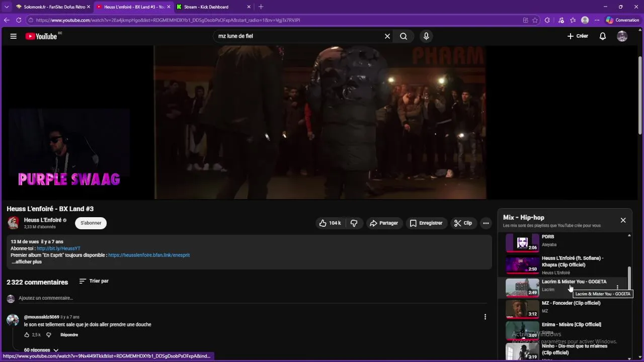Screen dimensions: 644x362
Task: Open options for moussaldz5069's comment
Action: coord(485,317)
